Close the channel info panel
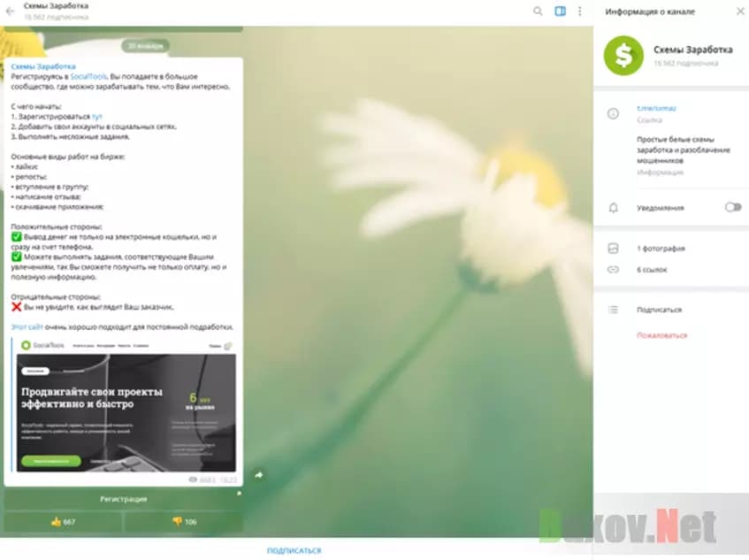Screen dimensions: 749x560 point(739,12)
